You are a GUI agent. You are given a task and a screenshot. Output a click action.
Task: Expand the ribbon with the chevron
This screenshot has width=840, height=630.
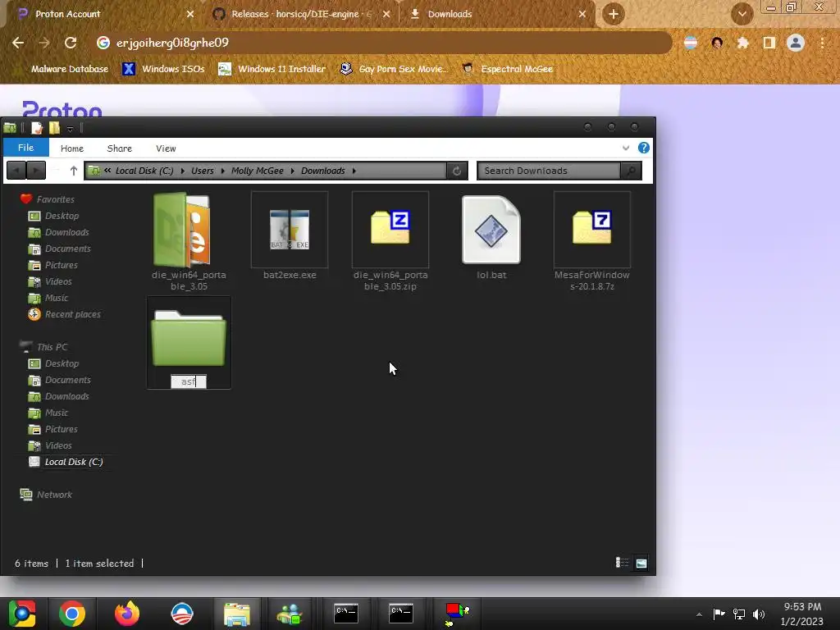coord(626,148)
